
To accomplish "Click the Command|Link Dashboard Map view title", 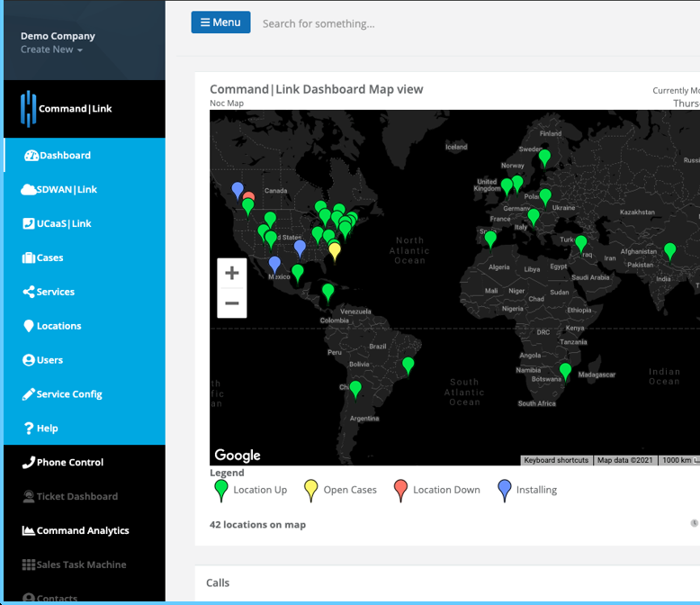I will pyautogui.click(x=317, y=89).
